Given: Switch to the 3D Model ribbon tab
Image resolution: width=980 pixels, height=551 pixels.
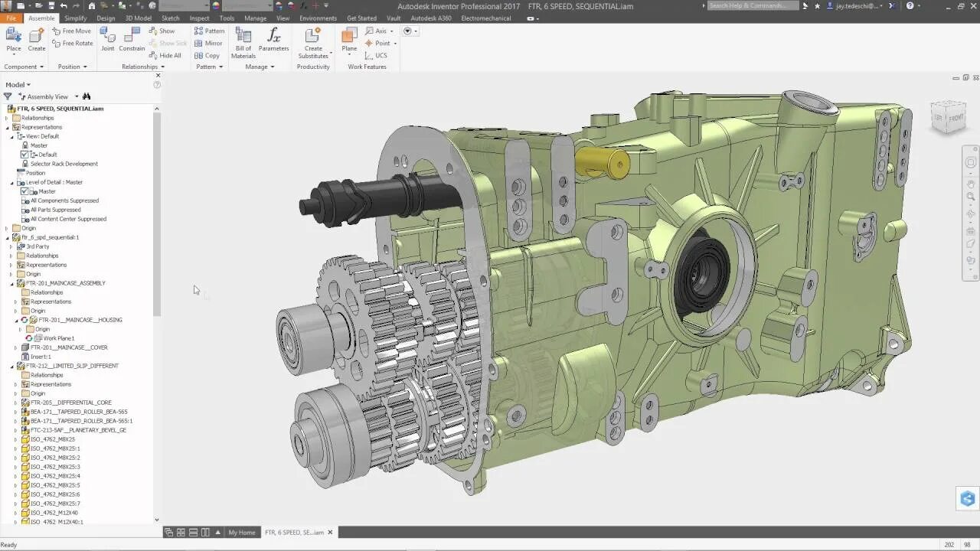Looking at the screenshot, I should [x=138, y=18].
